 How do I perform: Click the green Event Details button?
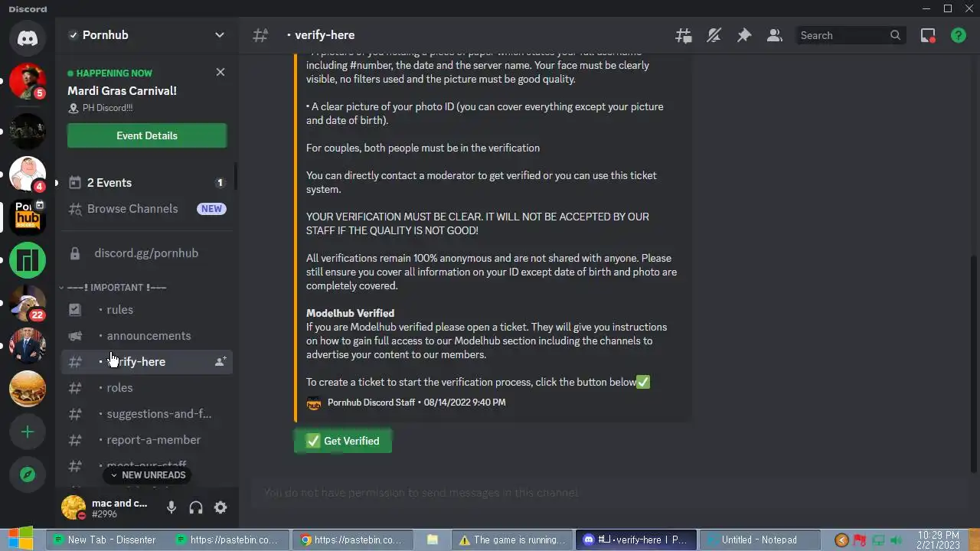point(147,135)
